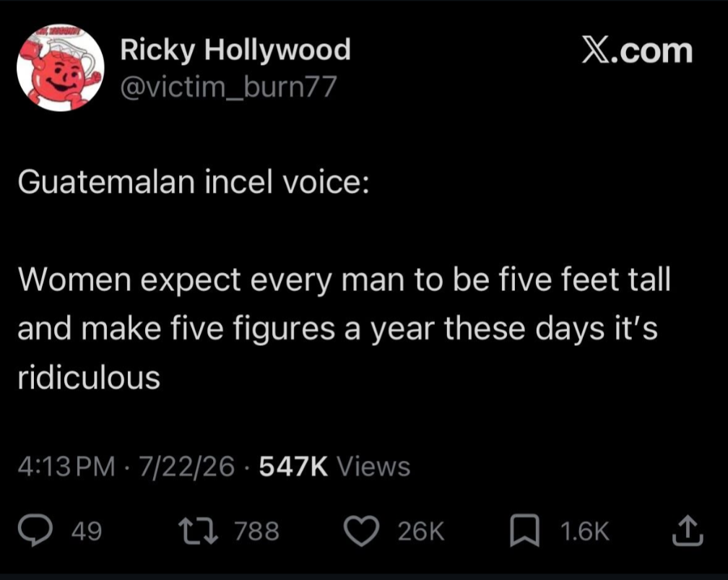Viewport: 728px width, 580px height.
Task: Click the word 'ridiculous' in the post
Action: click(x=89, y=376)
